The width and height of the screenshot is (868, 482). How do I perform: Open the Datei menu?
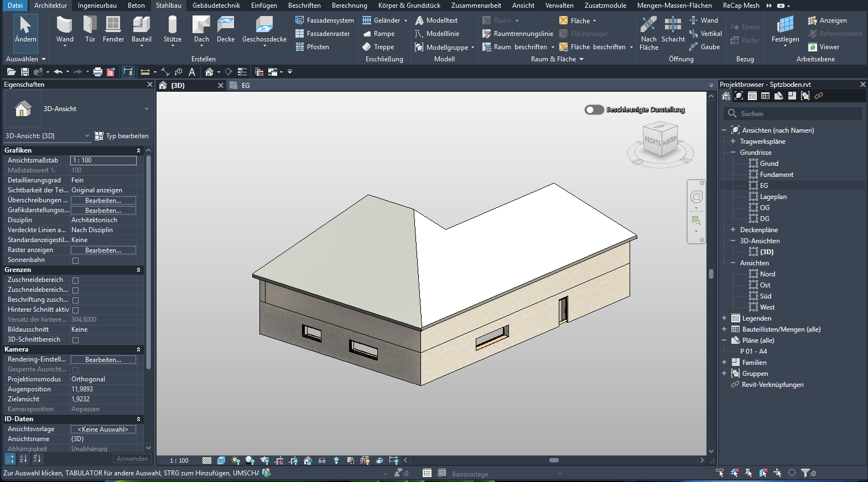[15, 6]
